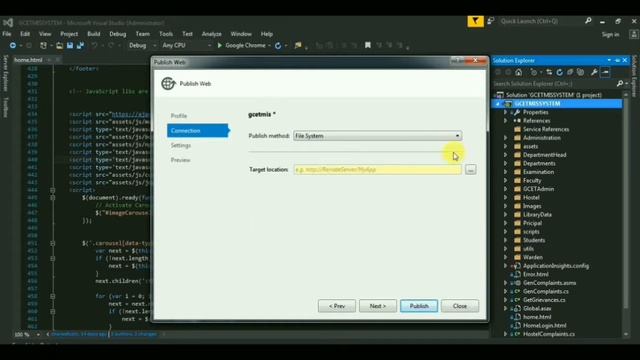The width and height of the screenshot is (640, 360).
Task: Click the Undo arrow in toolbar
Action: [x=94, y=46]
